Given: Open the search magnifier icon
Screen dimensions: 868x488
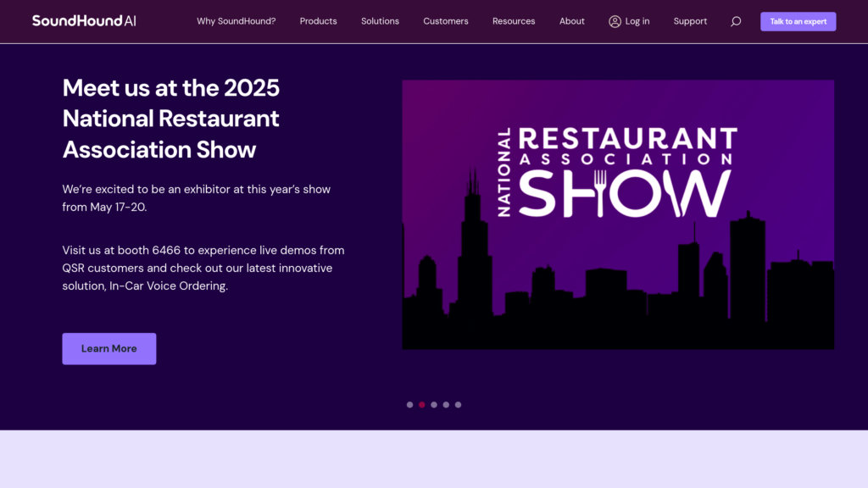Looking at the screenshot, I should 736,21.
